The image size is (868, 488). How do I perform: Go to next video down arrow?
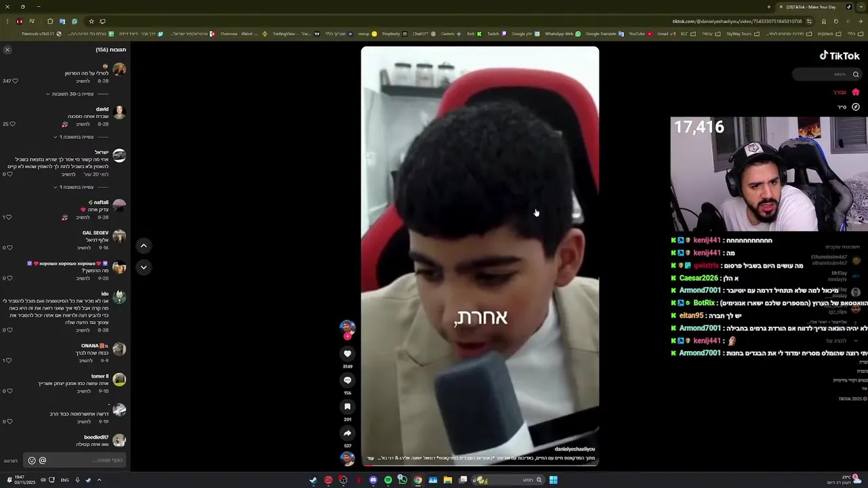point(143,267)
